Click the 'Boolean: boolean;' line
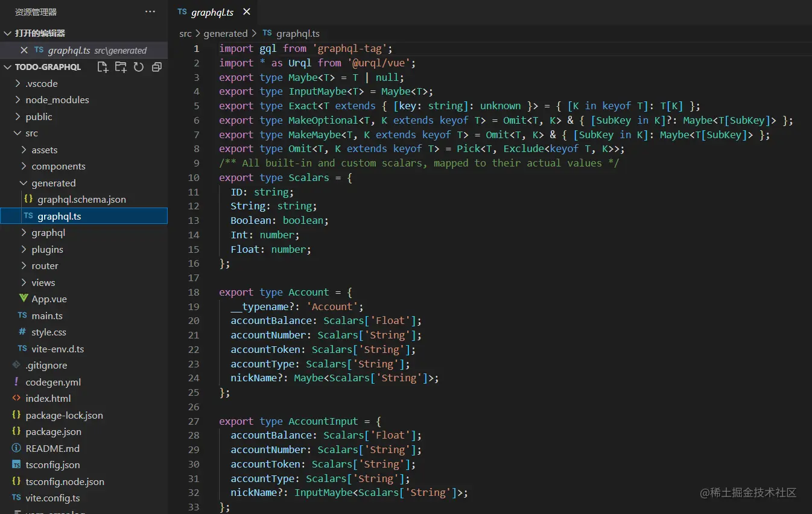The image size is (812, 514). click(x=280, y=220)
